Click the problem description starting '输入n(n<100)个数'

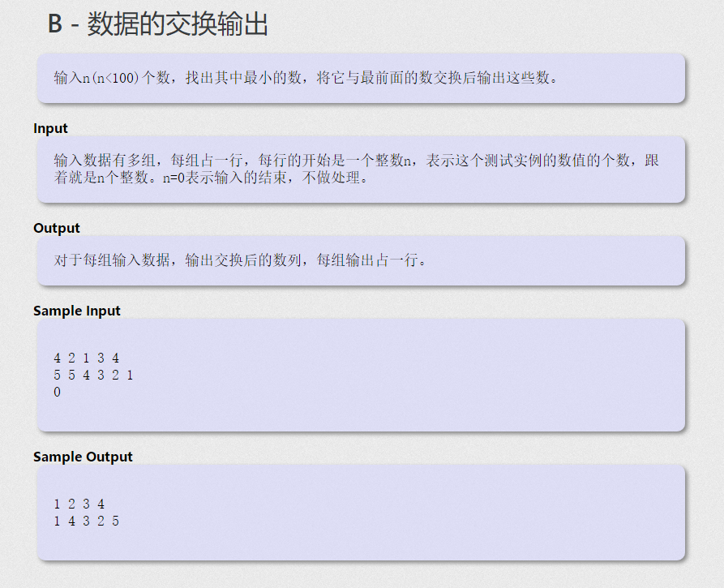pyautogui.click(x=306, y=78)
